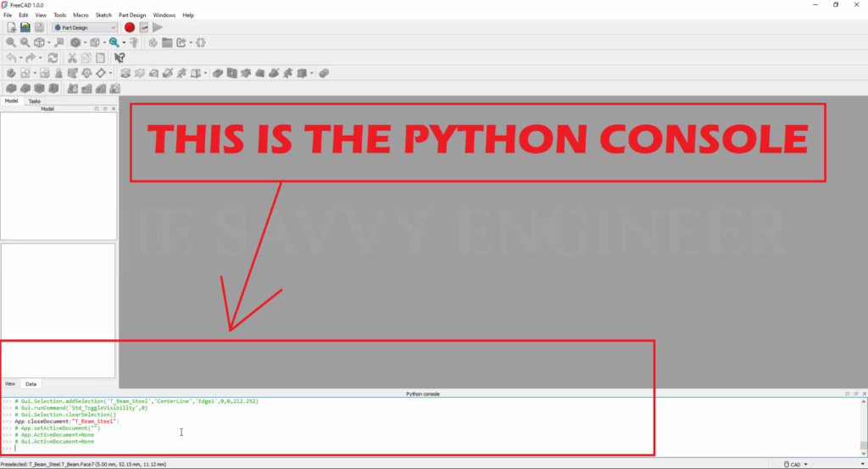Create a new document with toolbar icon
868x469 pixels.
(x=11, y=27)
